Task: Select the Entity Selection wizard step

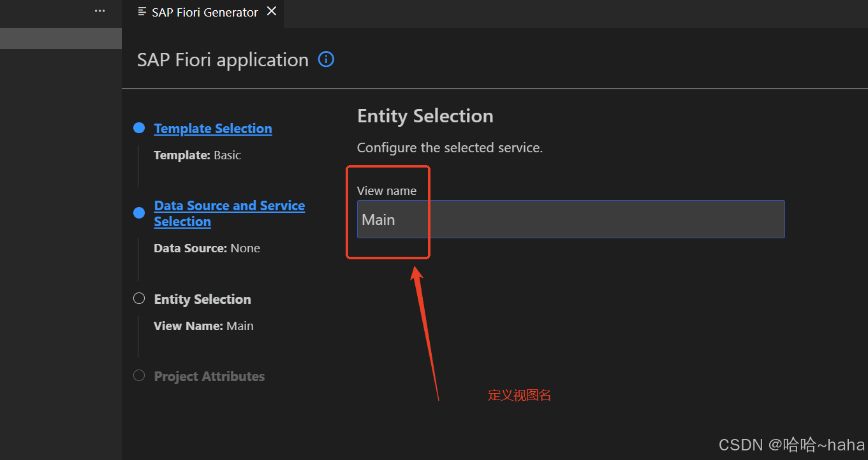Action: click(x=202, y=299)
